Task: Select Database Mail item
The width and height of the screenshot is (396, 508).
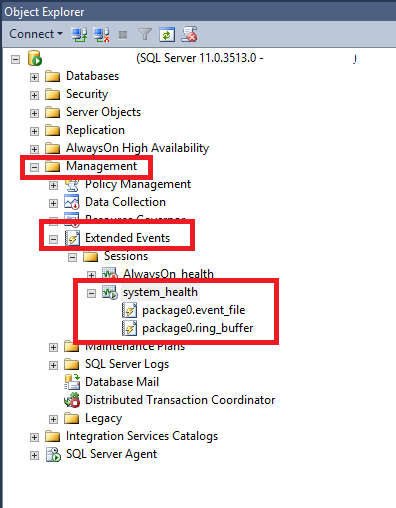Action: click(122, 382)
